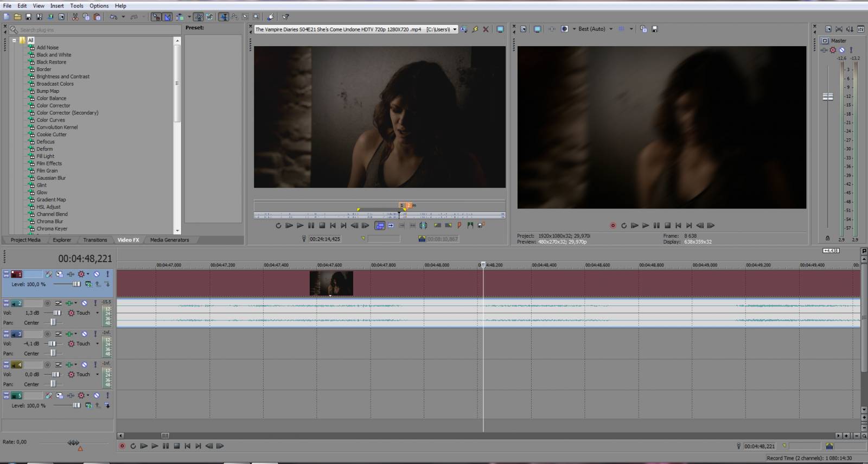Screen dimensions: 868x464
Task: Switch to Transitions tab
Action: click(95, 240)
